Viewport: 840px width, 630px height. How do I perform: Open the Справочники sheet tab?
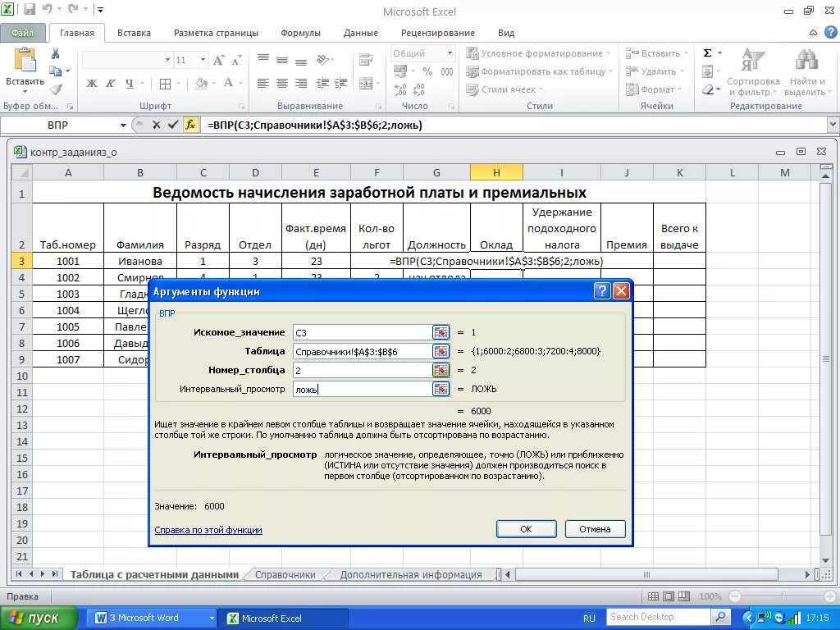click(285, 574)
